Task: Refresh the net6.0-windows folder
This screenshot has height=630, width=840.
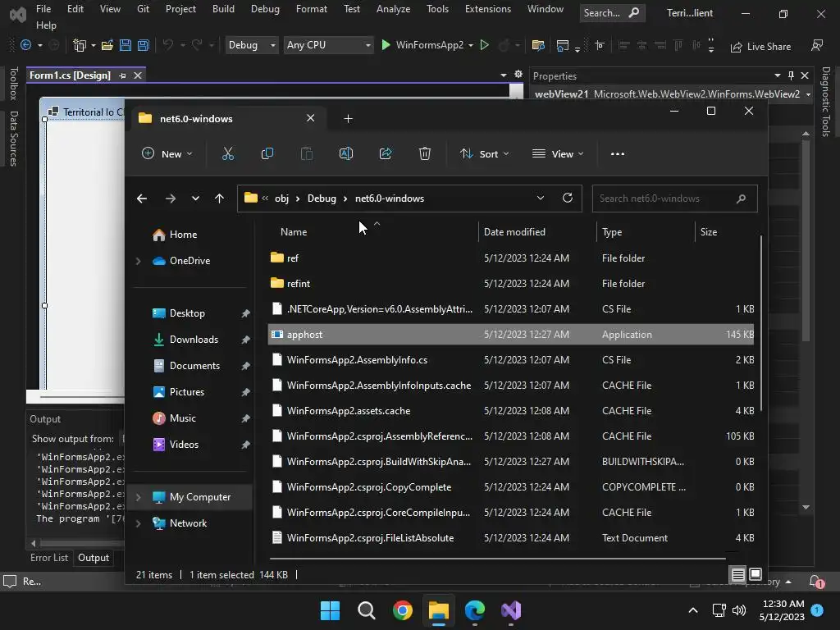Action: 568,199
